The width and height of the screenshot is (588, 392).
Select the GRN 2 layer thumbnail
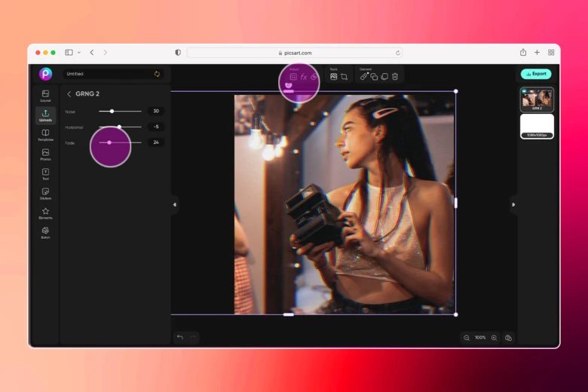tap(537, 98)
